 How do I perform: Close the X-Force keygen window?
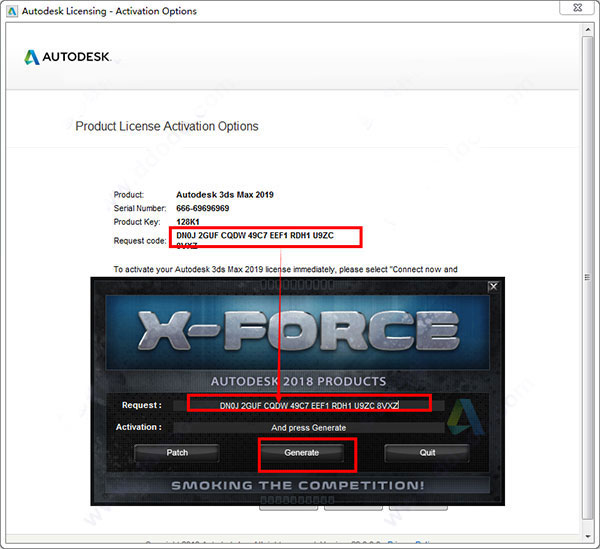pos(494,287)
